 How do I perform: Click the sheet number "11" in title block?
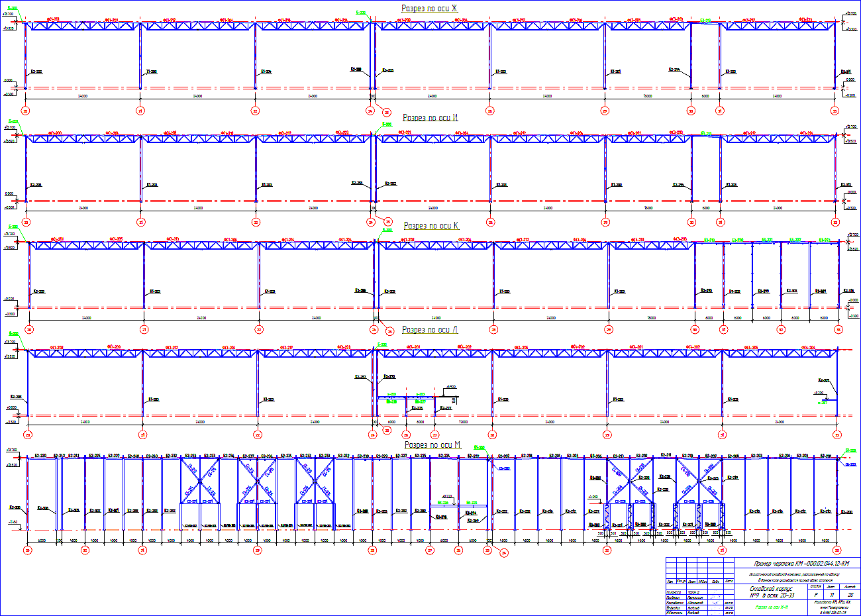click(x=831, y=595)
